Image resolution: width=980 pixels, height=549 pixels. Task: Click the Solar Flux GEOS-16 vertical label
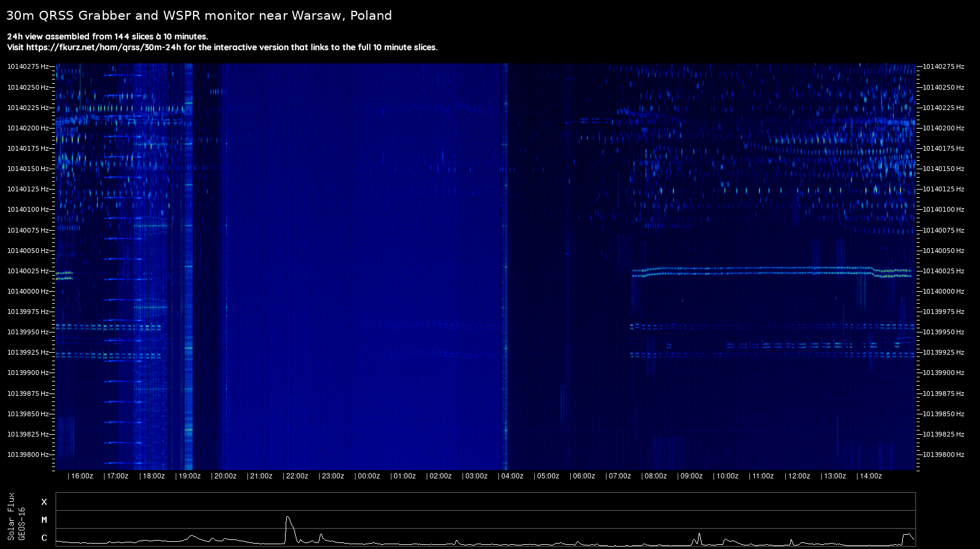click(x=17, y=518)
